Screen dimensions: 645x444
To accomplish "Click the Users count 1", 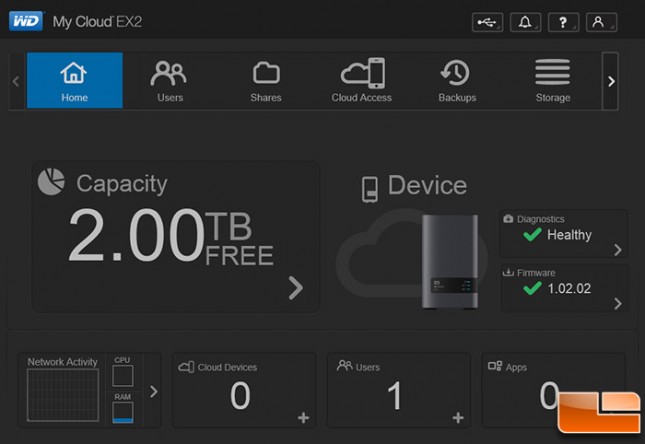I will pyautogui.click(x=394, y=395).
